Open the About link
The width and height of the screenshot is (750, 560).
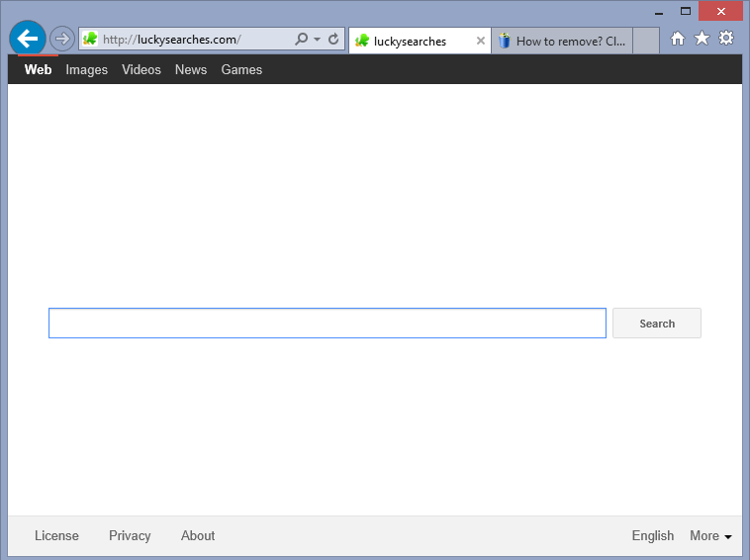(198, 535)
